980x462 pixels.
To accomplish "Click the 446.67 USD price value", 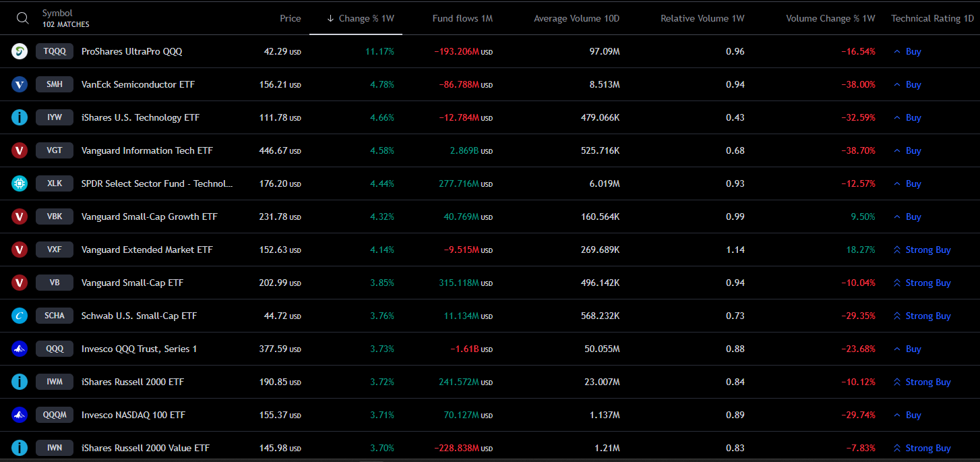I will tap(280, 150).
